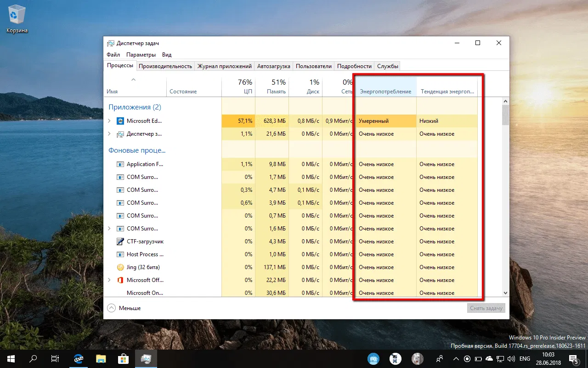588x368 pixels.
Task: Switch to the Службы tab
Action: pyautogui.click(x=388, y=66)
